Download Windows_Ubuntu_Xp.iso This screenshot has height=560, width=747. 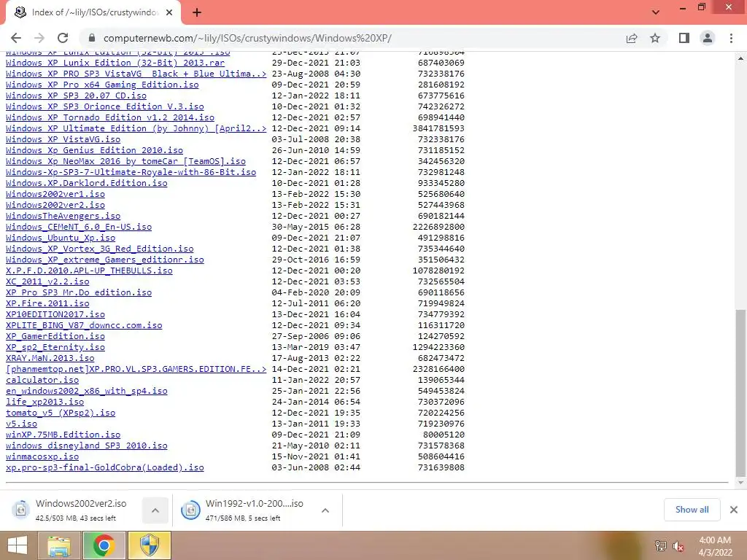point(61,238)
